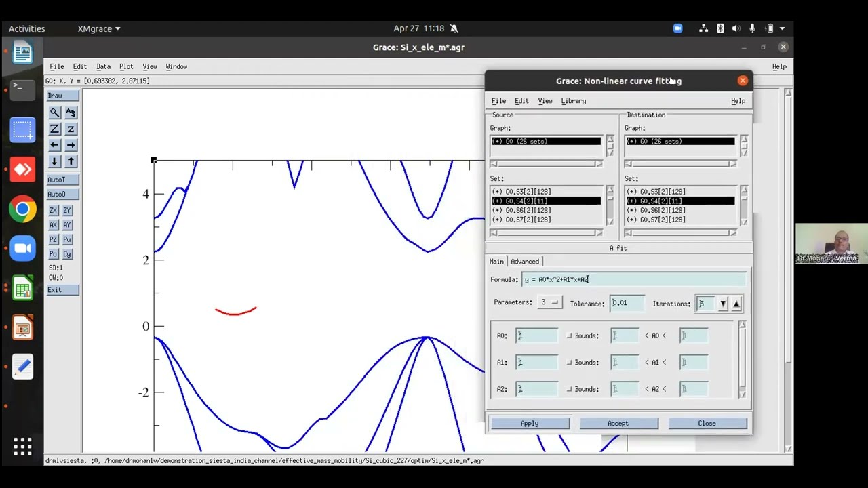The image size is (868, 488).
Task: Open the Terminal from the dock
Action: pyautogui.click(x=22, y=89)
